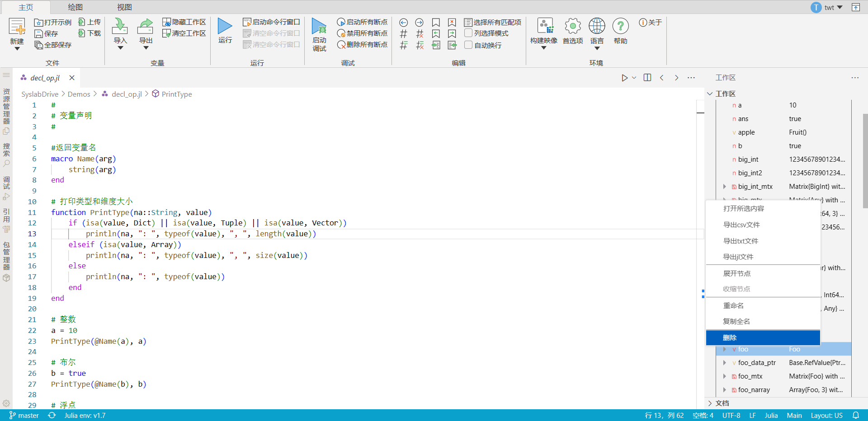The width and height of the screenshot is (868, 421).
Task: Choose 删除 in context menu
Action: 763,337
